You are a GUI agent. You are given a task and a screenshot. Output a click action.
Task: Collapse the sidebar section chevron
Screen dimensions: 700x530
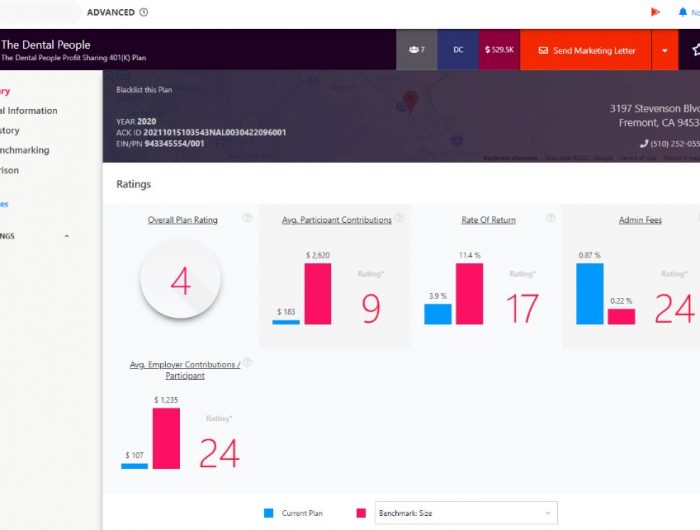tap(67, 236)
